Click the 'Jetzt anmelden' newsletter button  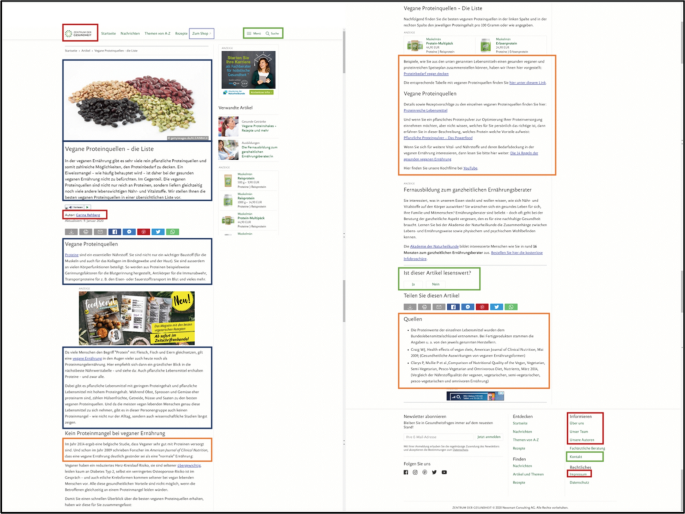488,437
